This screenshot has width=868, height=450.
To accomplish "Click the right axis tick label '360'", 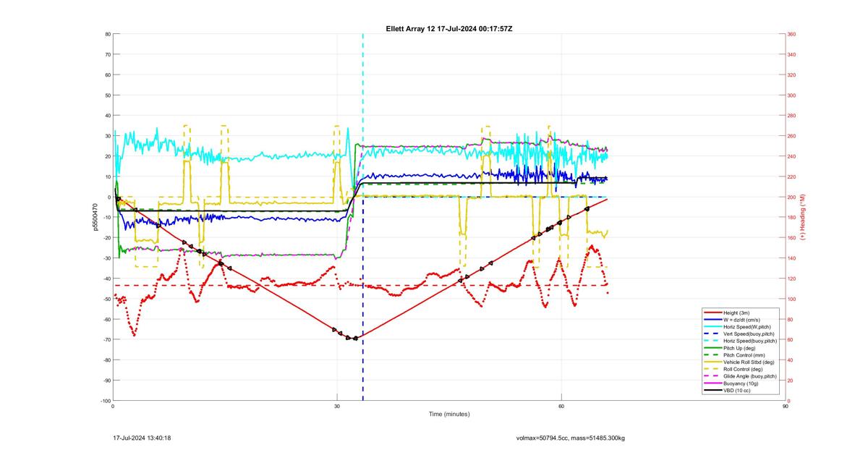I will [792, 34].
